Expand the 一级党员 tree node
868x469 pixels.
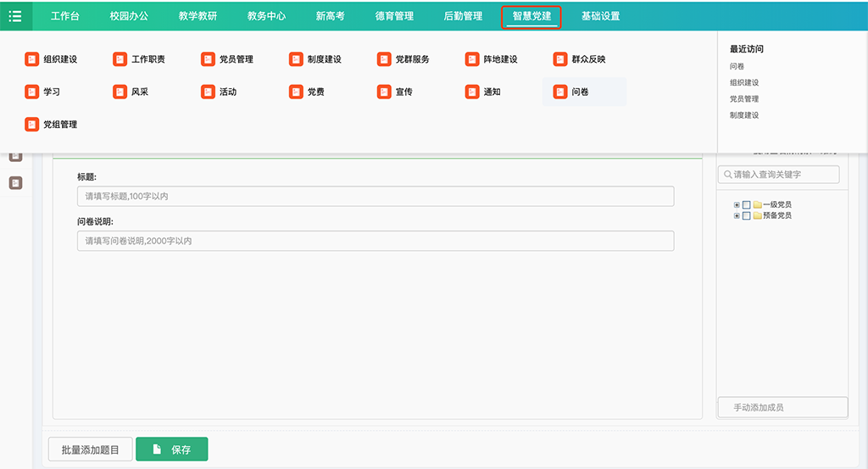point(737,205)
